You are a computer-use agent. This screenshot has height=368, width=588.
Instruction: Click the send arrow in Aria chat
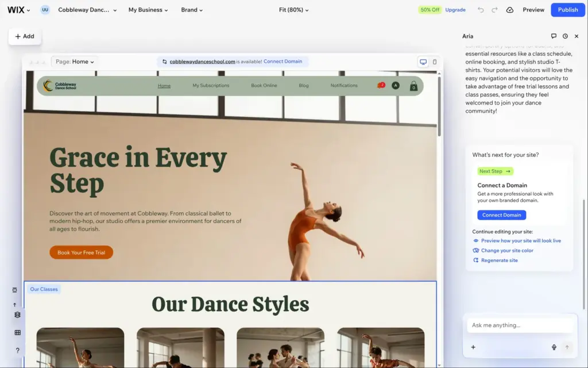567,347
